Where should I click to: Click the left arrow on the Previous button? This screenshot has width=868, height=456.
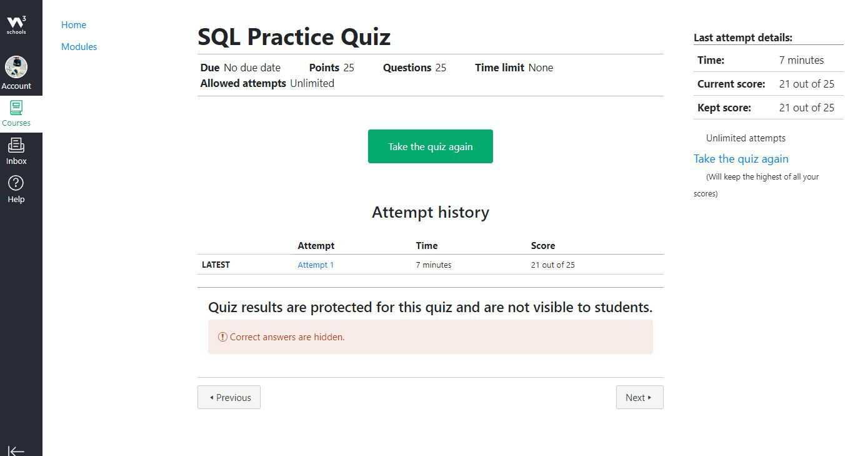(212, 397)
